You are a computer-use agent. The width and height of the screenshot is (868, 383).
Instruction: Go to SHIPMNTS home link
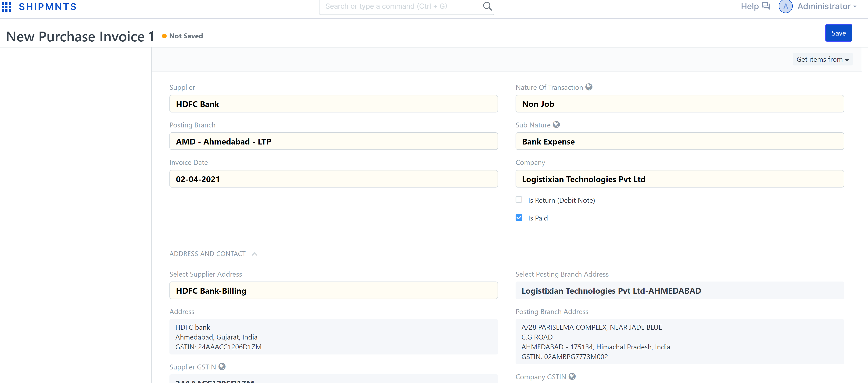point(47,7)
